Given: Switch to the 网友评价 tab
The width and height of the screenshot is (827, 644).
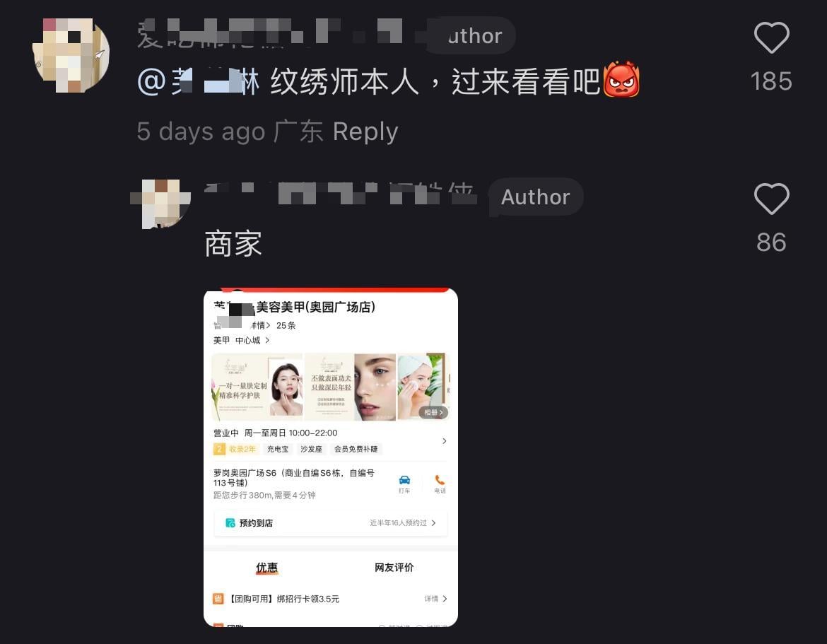Looking at the screenshot, I should click(394, 568).
